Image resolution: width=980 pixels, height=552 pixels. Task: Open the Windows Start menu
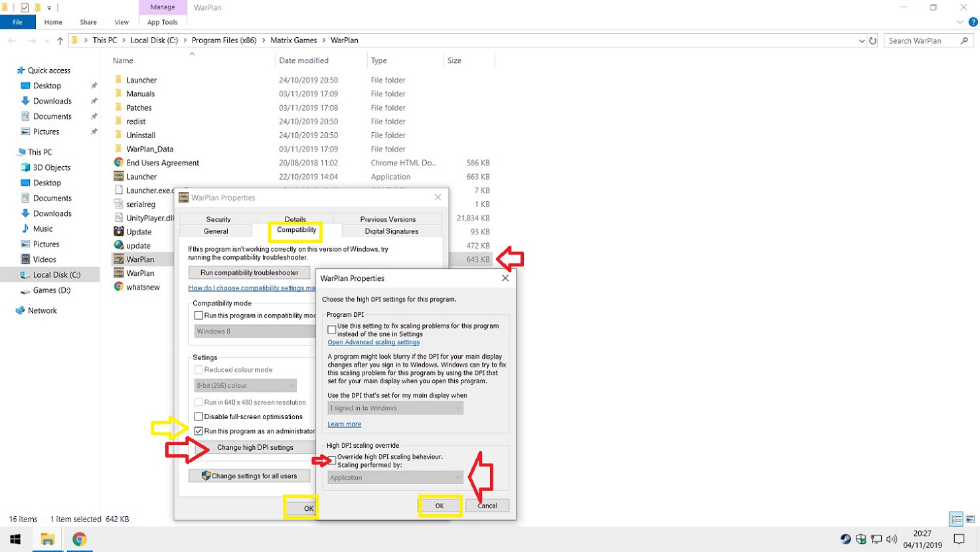15,539
